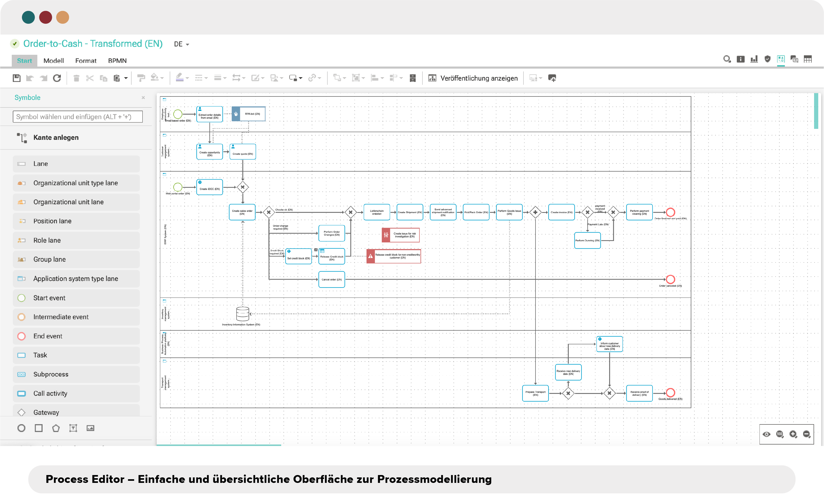Screen dimensions: 824x504
Task: Click Veröffentlichung anzeigen button
Action: [473, 78]
